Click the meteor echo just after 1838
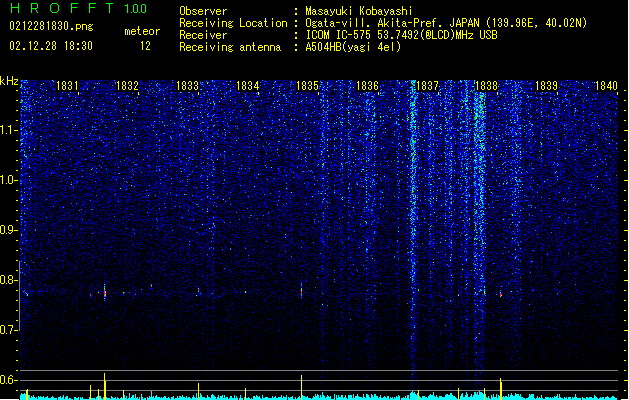The width and height of the screenshot is (629, 400). pyautogui.click(x=501, y=294)
